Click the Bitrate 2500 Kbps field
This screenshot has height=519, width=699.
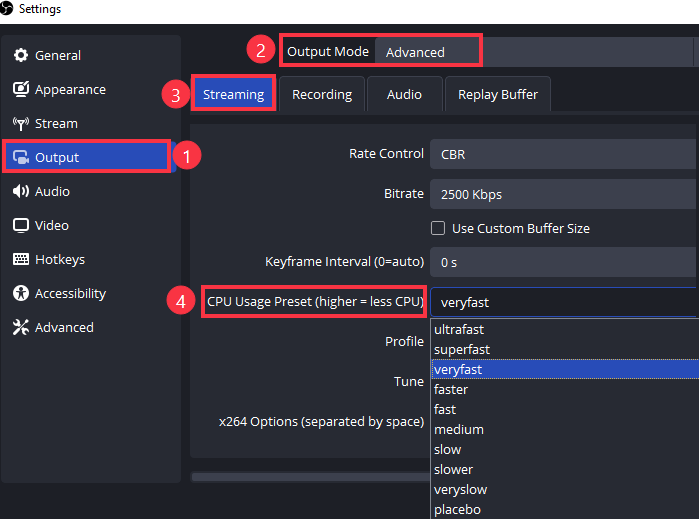563,194
